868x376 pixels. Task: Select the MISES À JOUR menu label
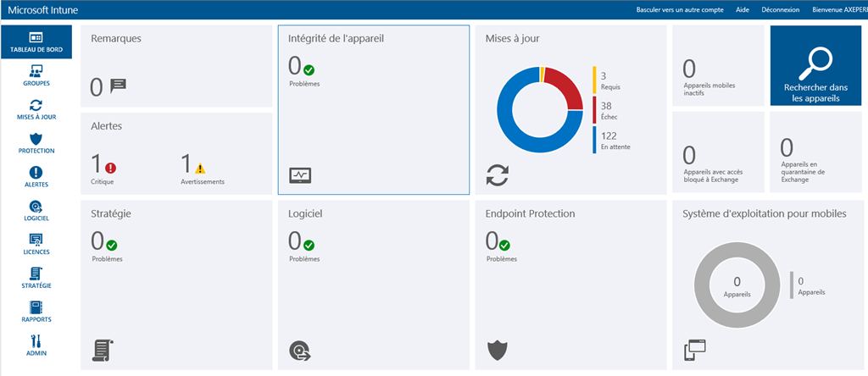click(36, 117)
